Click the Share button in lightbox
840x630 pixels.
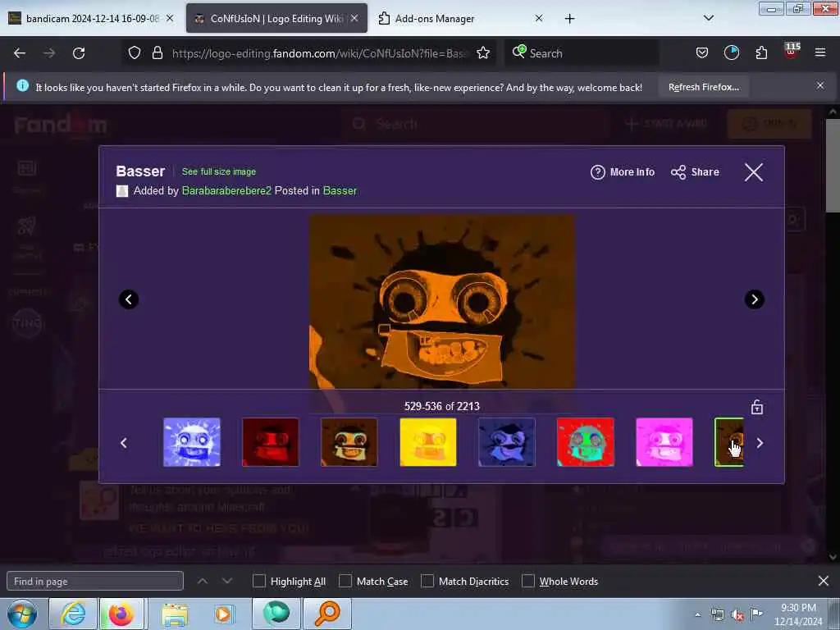(695, 172)
